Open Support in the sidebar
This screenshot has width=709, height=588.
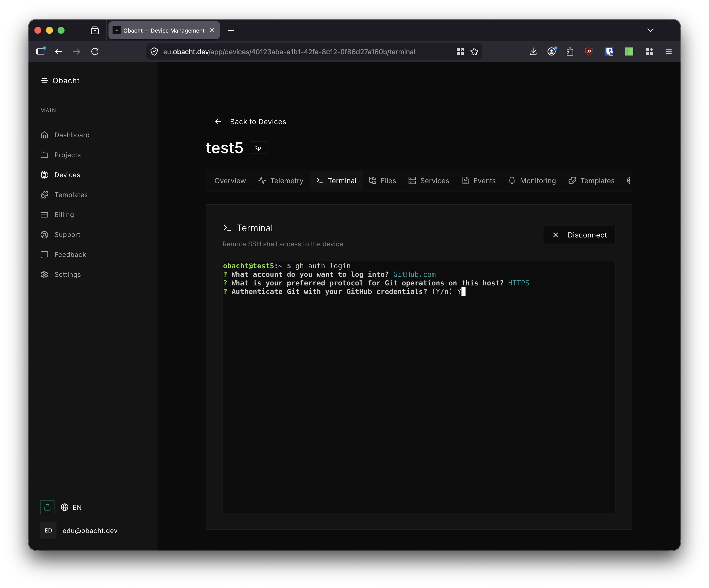click(61, 235)
